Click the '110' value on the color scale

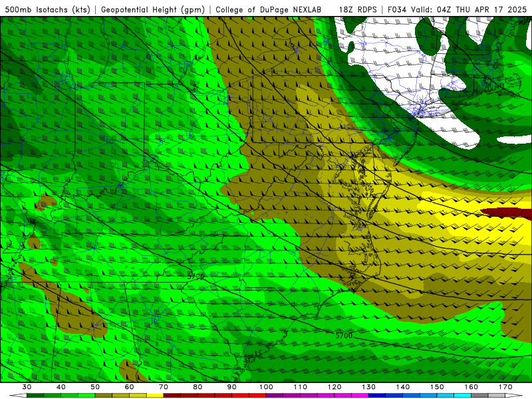301,387
